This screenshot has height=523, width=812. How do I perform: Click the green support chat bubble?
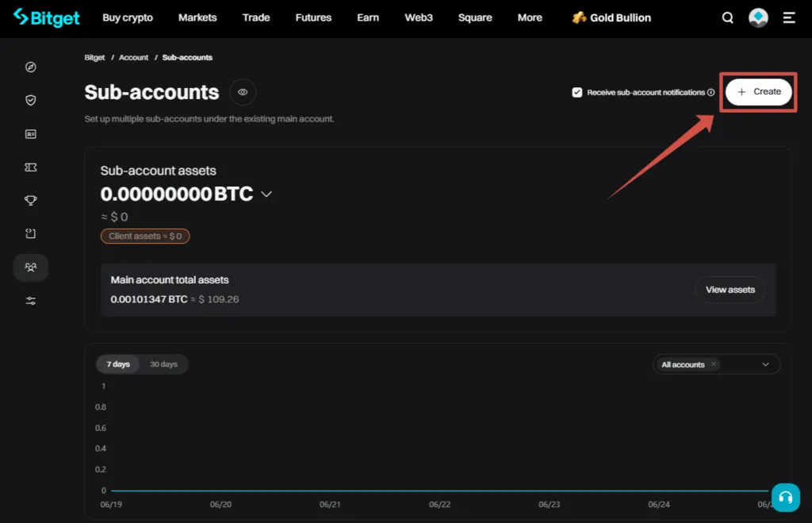(x=785, y=498)
